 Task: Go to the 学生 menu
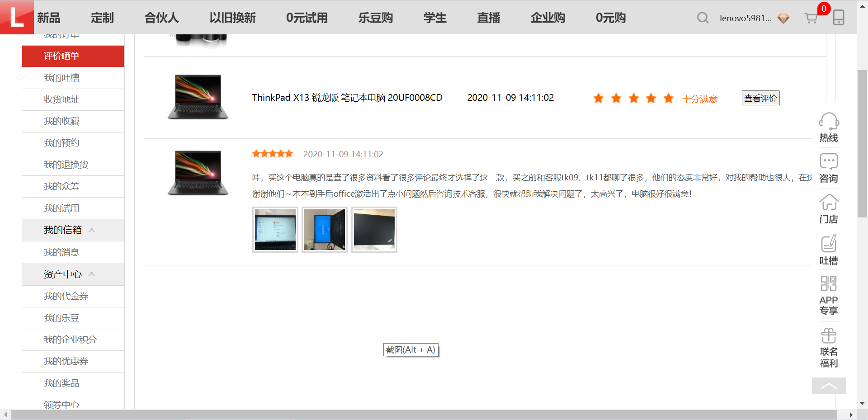(435, 18)
